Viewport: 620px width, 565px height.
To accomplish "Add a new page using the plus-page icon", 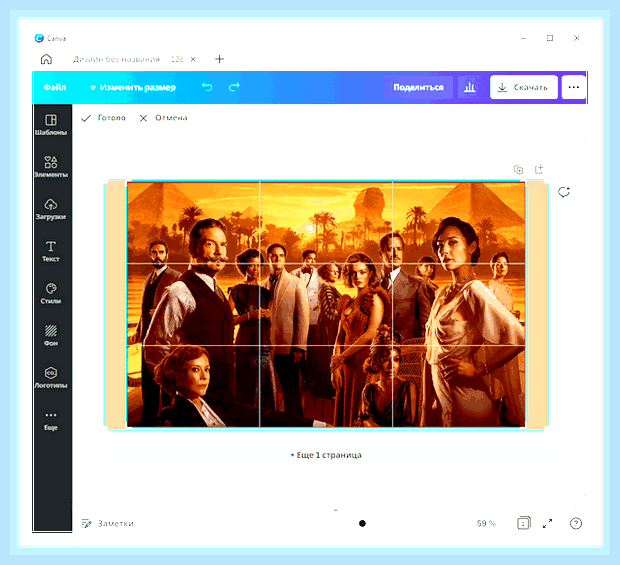I will tap(539, 169).
